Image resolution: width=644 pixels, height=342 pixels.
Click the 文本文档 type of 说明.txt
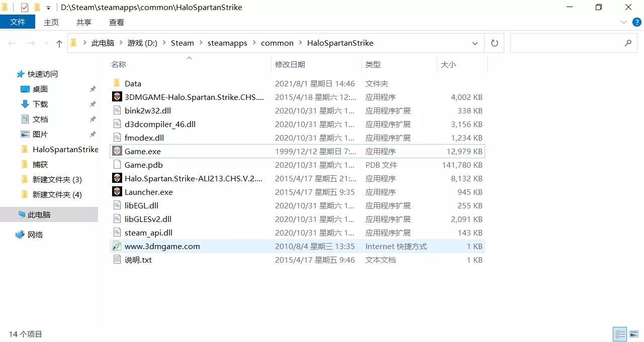point(381,260)
